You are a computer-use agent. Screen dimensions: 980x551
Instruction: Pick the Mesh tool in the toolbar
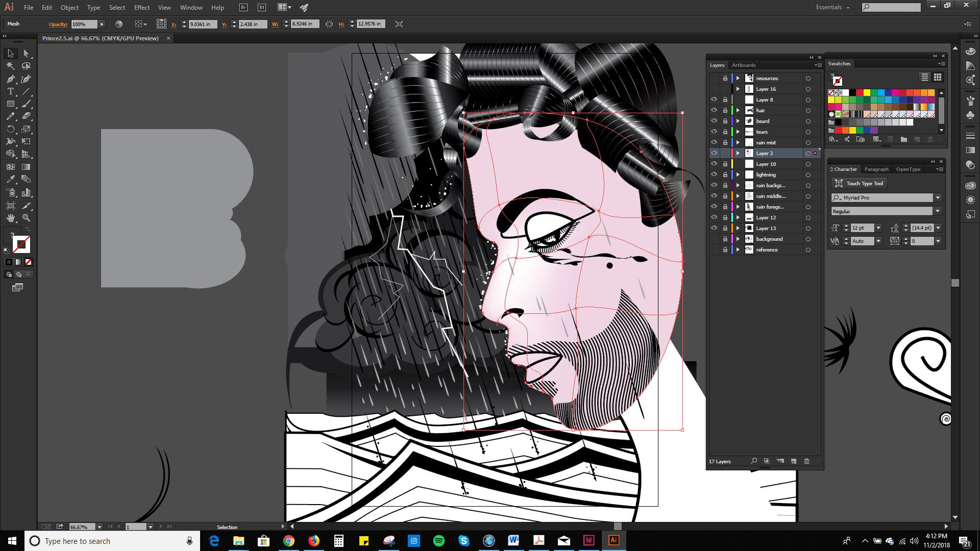tap(10, 167)
